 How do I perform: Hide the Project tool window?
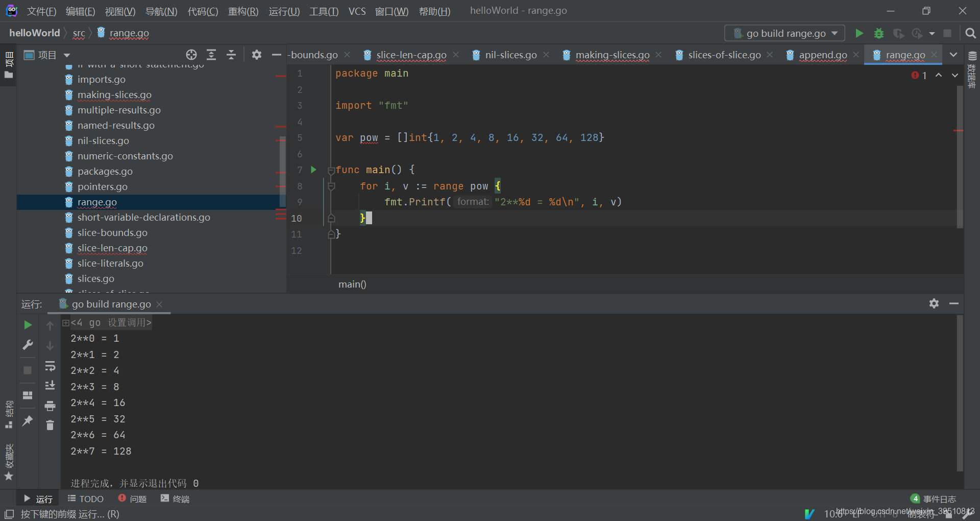pos(276,55)
